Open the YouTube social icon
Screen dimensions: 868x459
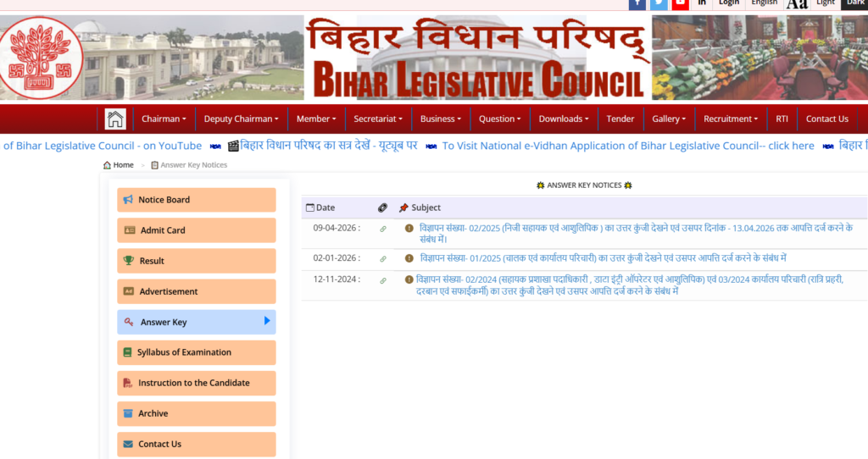click(681, 4)
